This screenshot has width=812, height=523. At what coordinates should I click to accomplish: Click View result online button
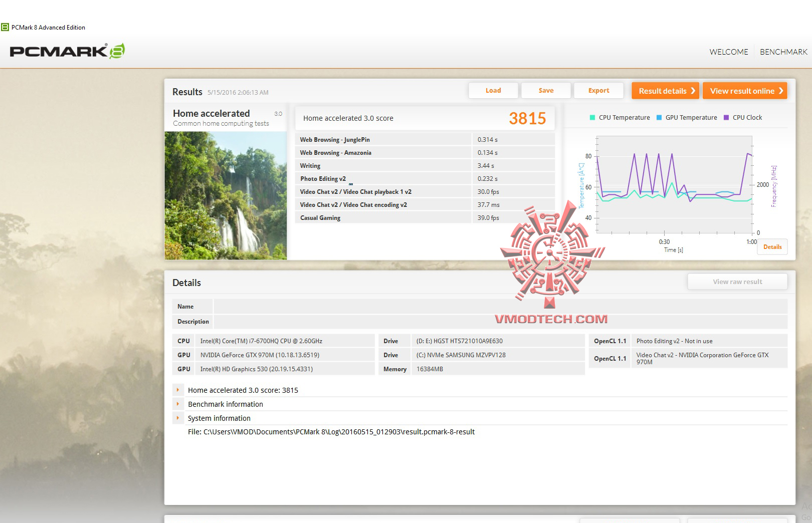tap(745, 91)
